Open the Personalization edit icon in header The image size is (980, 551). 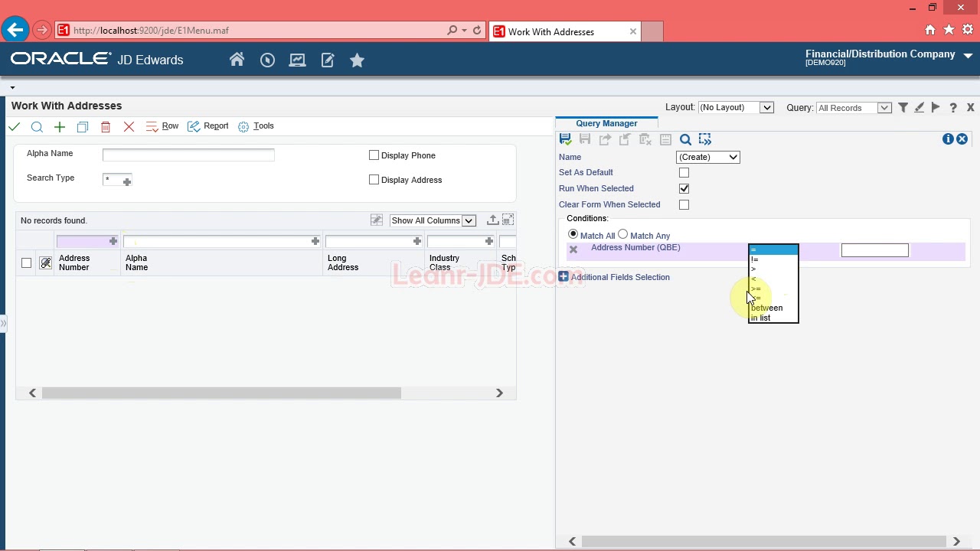point(328,60)
